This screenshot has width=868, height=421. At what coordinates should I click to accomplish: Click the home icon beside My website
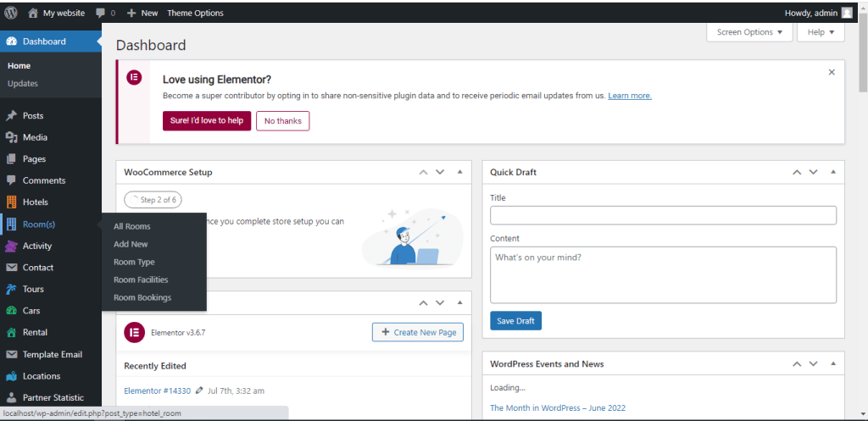point(33,13)
